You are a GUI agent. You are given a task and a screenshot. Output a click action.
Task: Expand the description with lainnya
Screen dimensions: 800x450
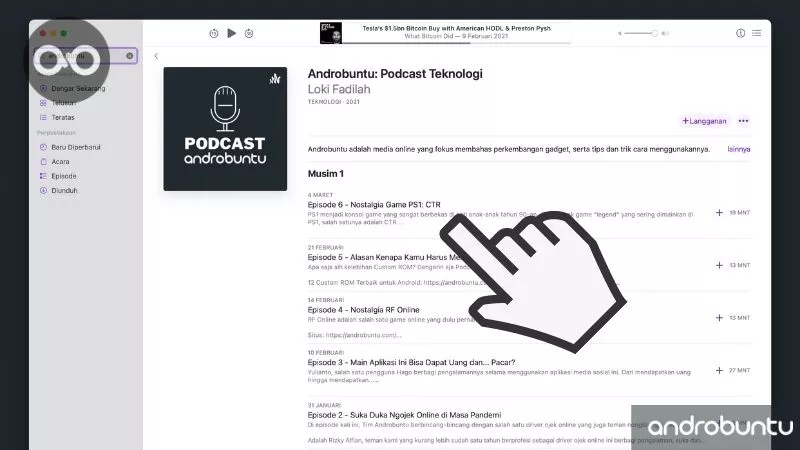(x=739, y=149)
